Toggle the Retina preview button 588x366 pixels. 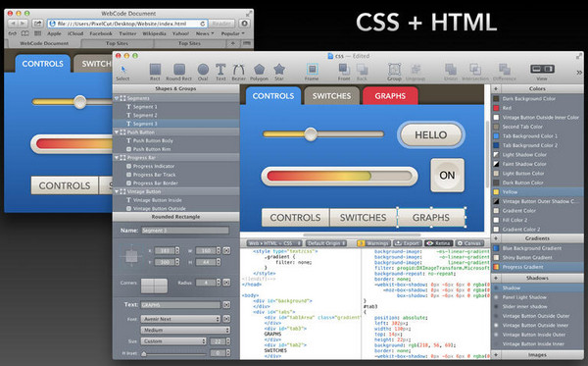tap(438, 243)
